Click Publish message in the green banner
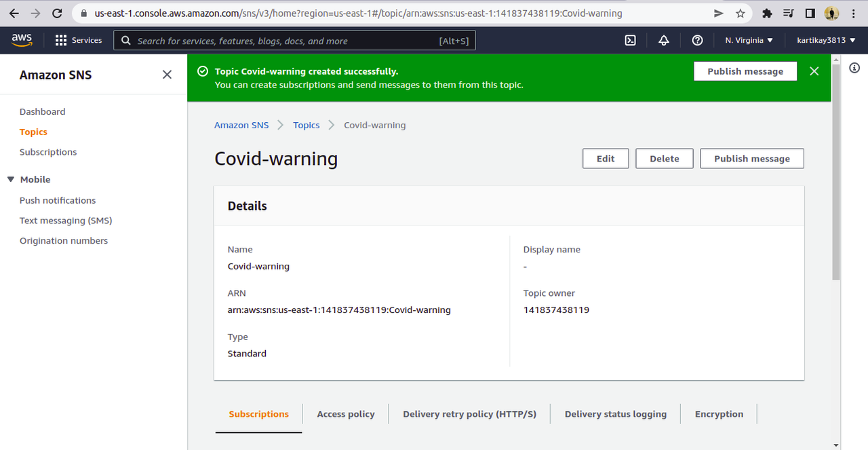868x450 pixels. click(x=745, y=71)
